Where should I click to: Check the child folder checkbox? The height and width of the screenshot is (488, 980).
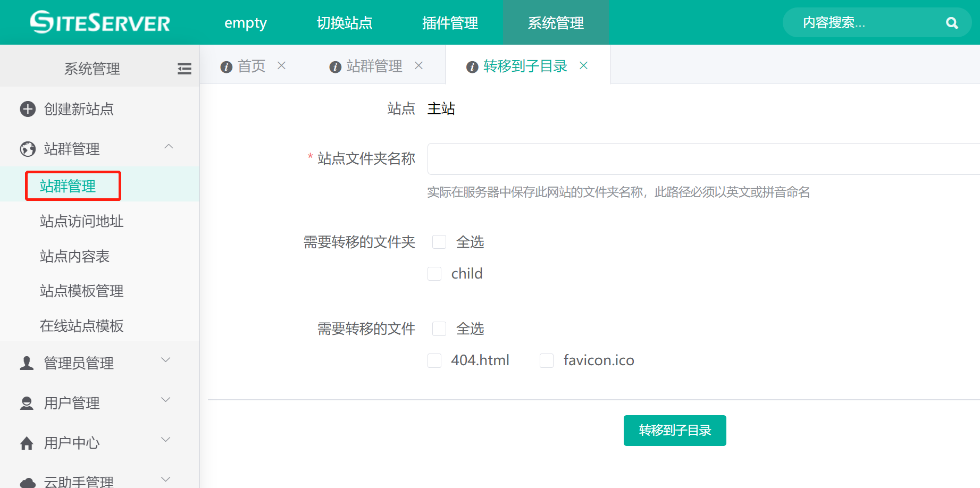[434, 273]
